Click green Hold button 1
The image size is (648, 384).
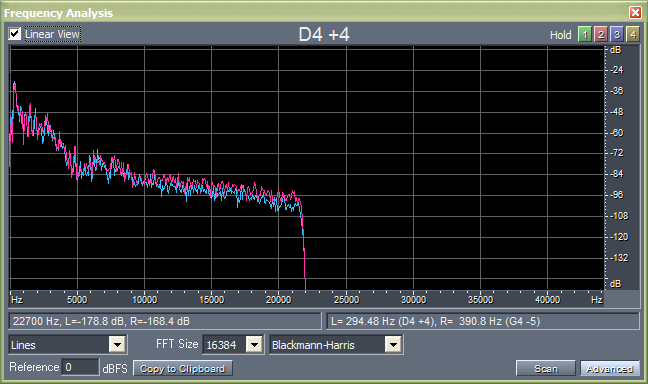584,34
